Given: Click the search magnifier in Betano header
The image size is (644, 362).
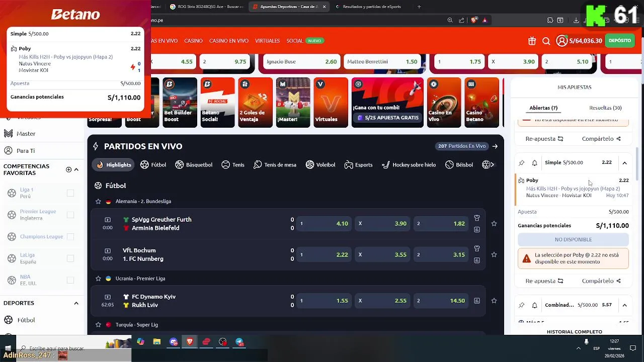Looking at the screenshot, I should pos(546,41).
